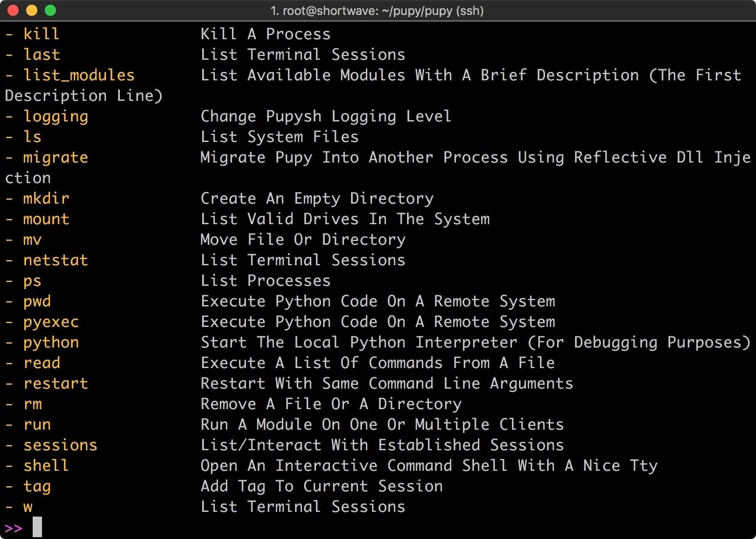Click the 'shell' command name

coord(46,466)
